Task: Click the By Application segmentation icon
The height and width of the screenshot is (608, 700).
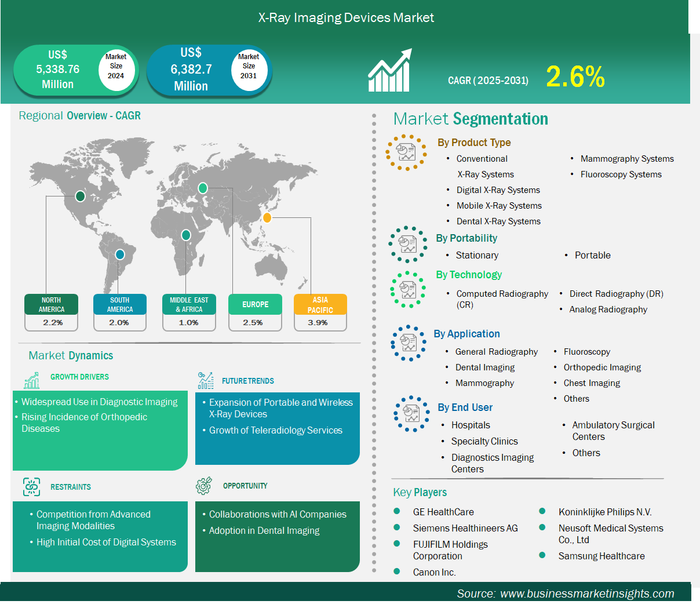Action: click(409, 343)
